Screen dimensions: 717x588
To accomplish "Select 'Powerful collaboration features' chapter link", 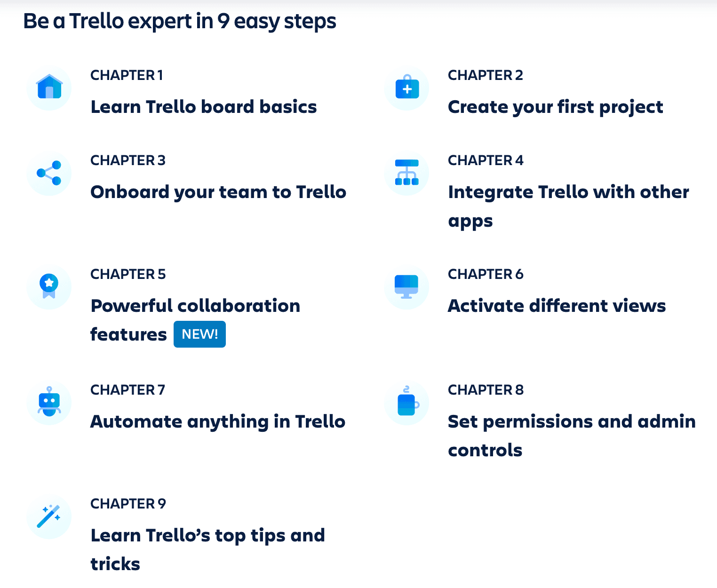I will [195, 306].
